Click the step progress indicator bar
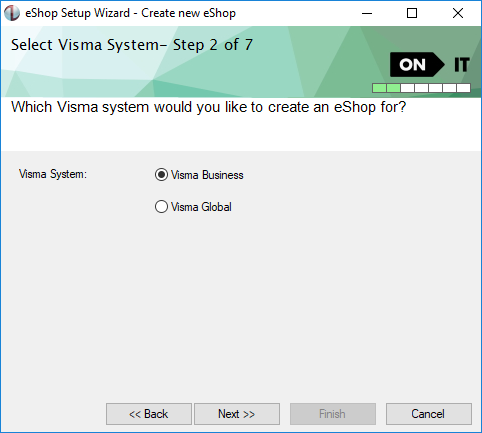Image resolution: width=482 pixels, height=433 pixels. tap(421, 88)
